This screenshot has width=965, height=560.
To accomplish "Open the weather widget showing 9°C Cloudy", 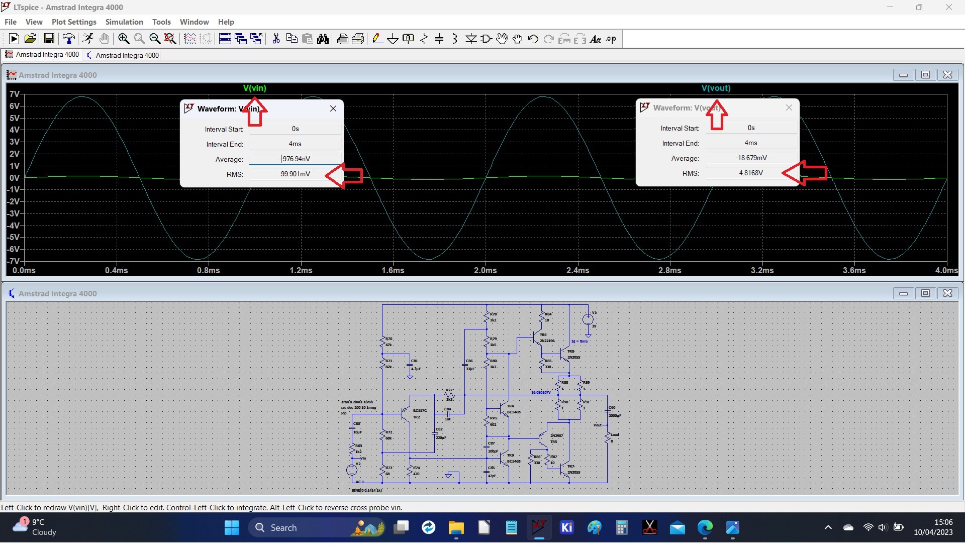I will [35, 527].
